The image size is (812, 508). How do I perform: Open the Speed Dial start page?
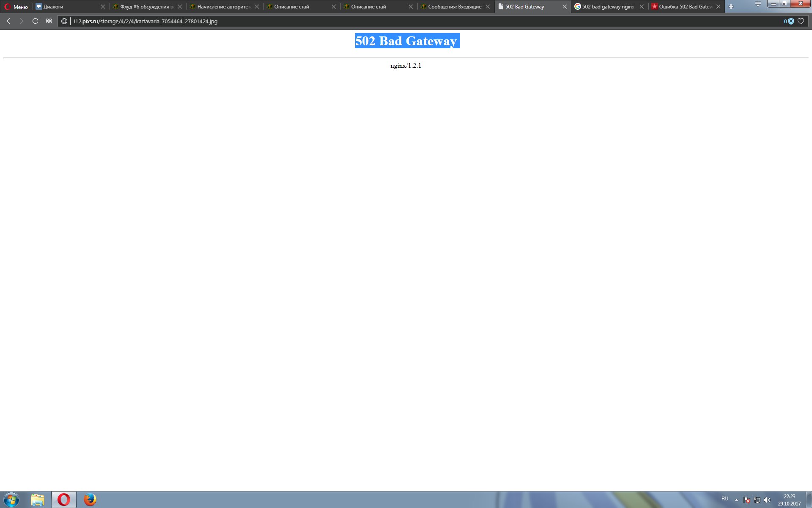49,21
